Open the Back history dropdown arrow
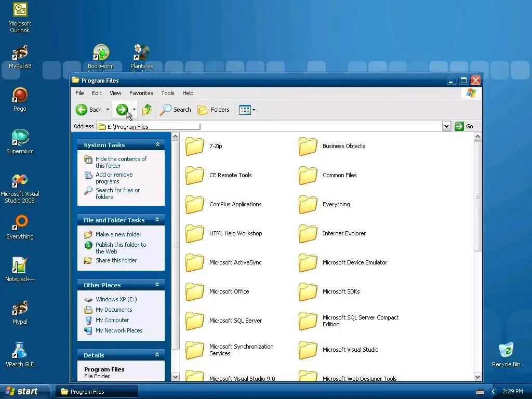This screenshot has width=532, height=399. (x=108, y=110)
